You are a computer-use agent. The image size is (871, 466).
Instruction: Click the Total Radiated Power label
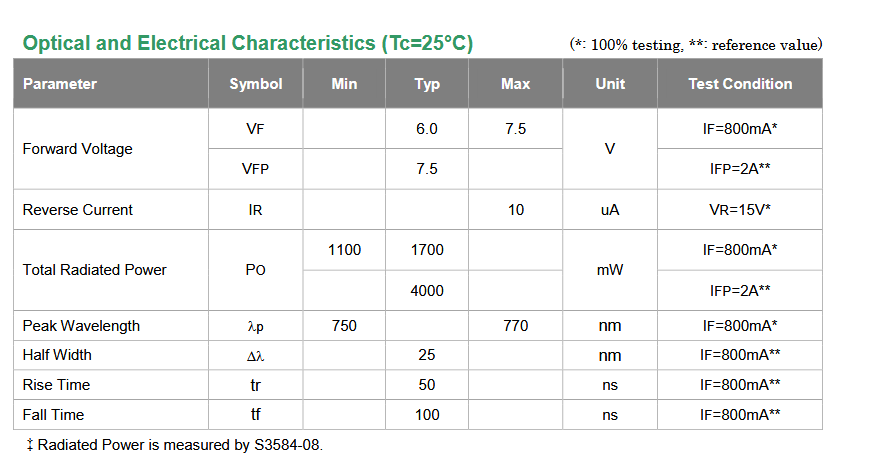[94, 270]
